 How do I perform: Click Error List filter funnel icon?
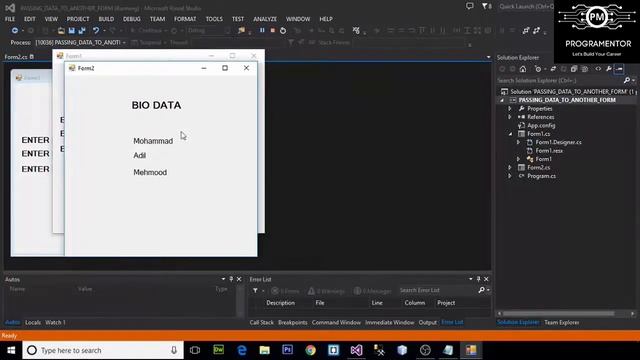(x=255, y=291)
